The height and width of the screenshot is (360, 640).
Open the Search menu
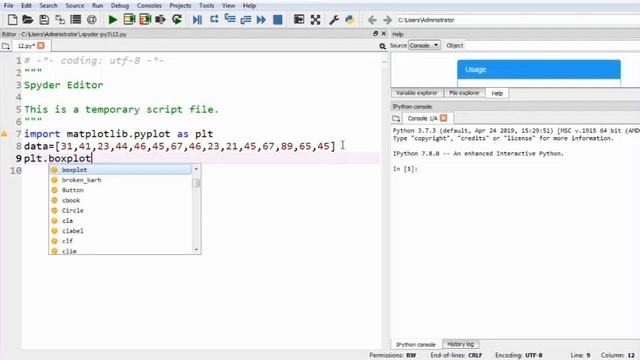pos(48,6)
